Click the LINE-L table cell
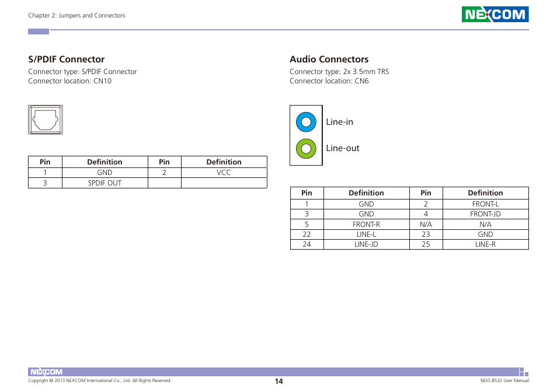557x392 pixels. click(x=366, y=234)
